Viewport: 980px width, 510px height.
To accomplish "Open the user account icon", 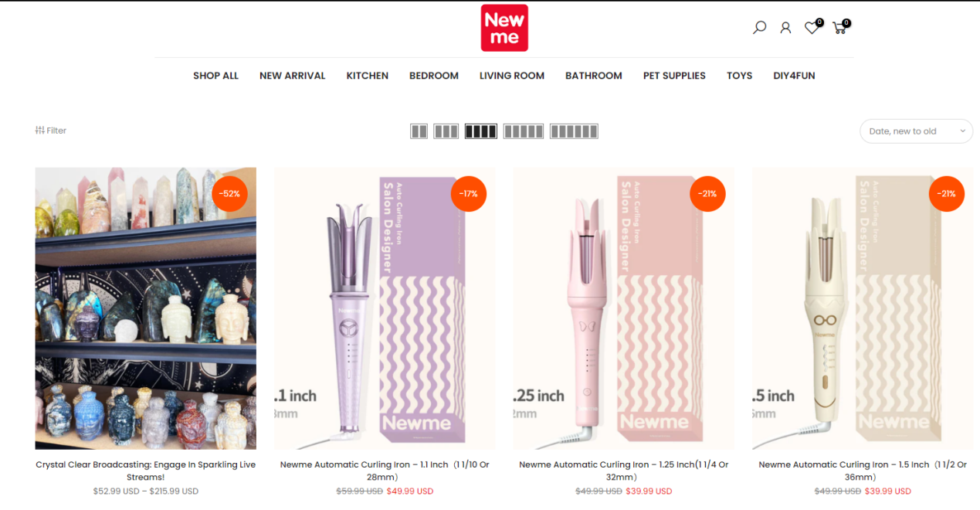I will click(x=785, y=28).
